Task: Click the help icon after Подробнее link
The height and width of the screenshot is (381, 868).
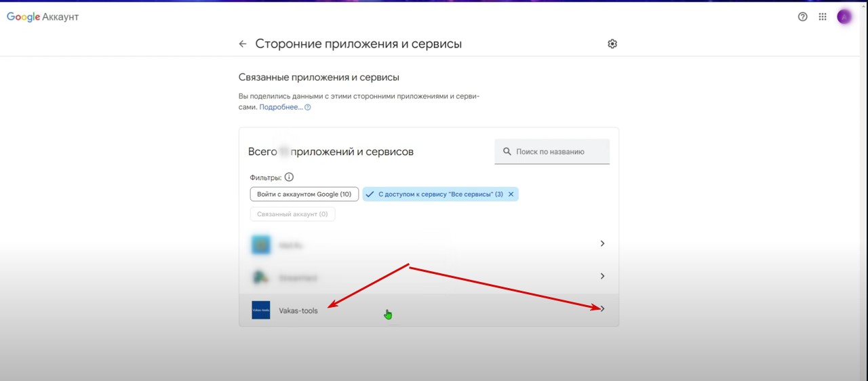Action: coord(308,107)
